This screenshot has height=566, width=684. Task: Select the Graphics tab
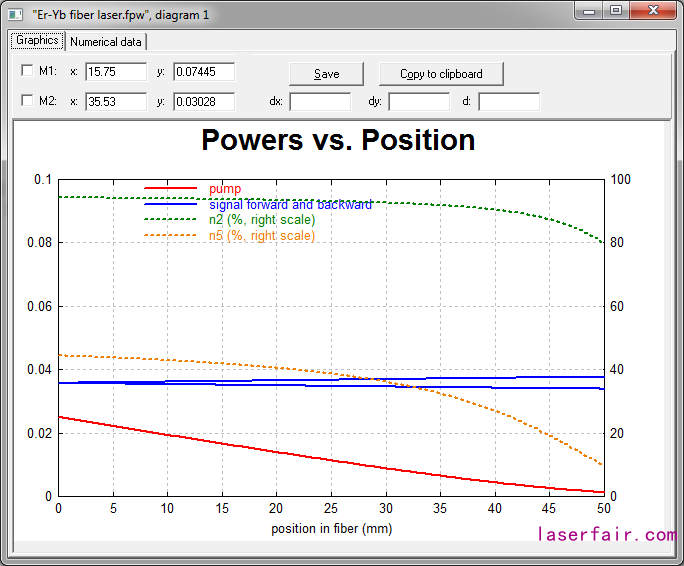[37, 41]
